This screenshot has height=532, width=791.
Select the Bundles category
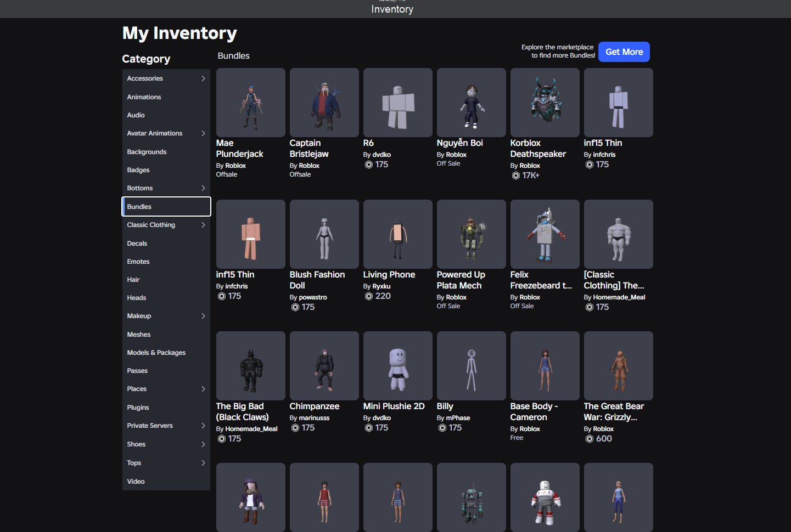tap(166, 207)
